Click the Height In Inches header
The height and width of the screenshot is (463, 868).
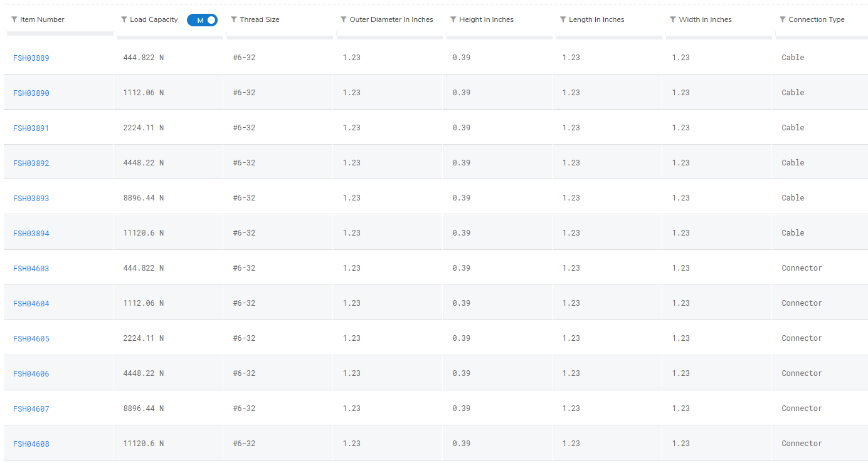tap(486, 19)
